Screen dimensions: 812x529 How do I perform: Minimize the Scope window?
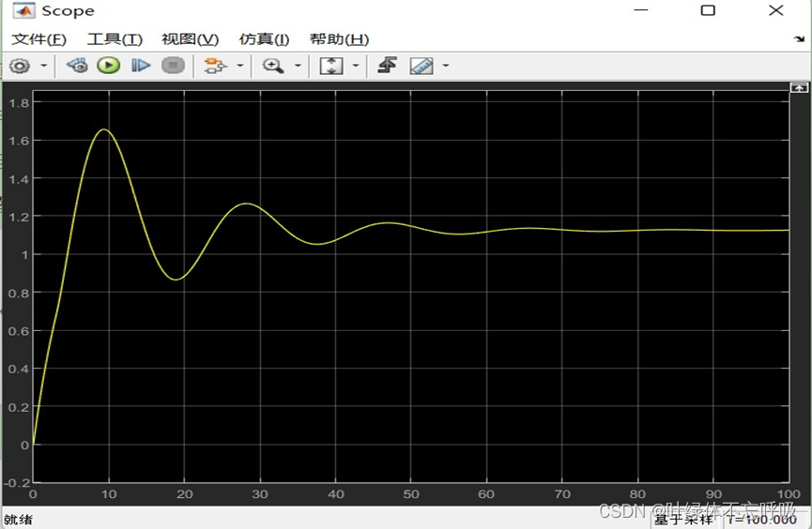pos(641,10)
